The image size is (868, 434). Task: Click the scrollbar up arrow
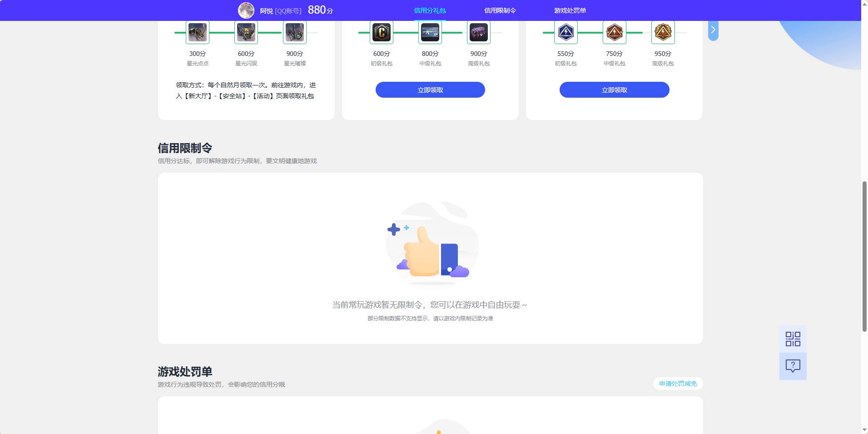pyautogui.click(x=864, y=4)
